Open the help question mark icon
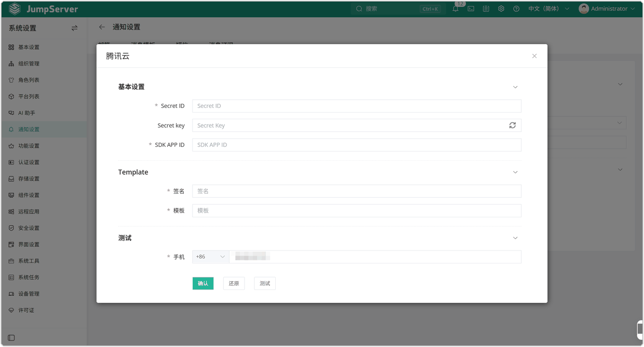The height and width of the screenshot is (347, 644). pyautogui.click(x=516, y=9)
